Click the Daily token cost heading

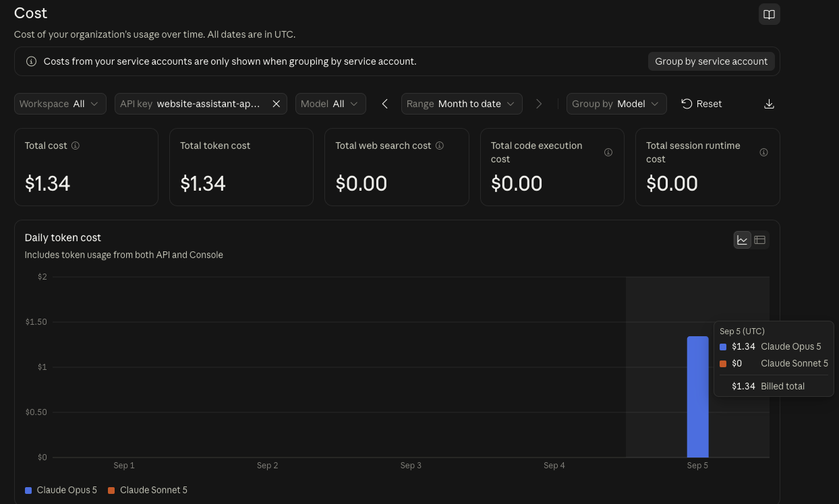63,237
